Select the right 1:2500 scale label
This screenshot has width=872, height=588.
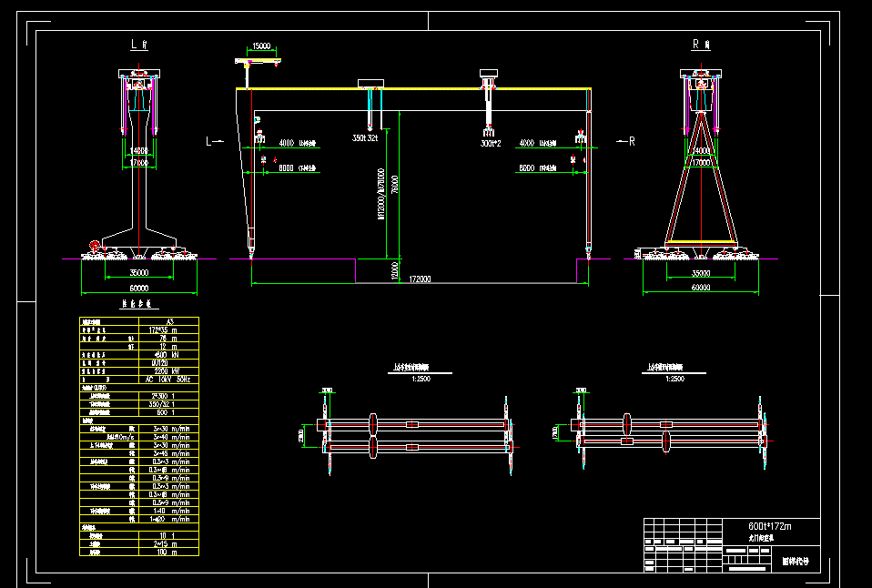coord(674,379)
